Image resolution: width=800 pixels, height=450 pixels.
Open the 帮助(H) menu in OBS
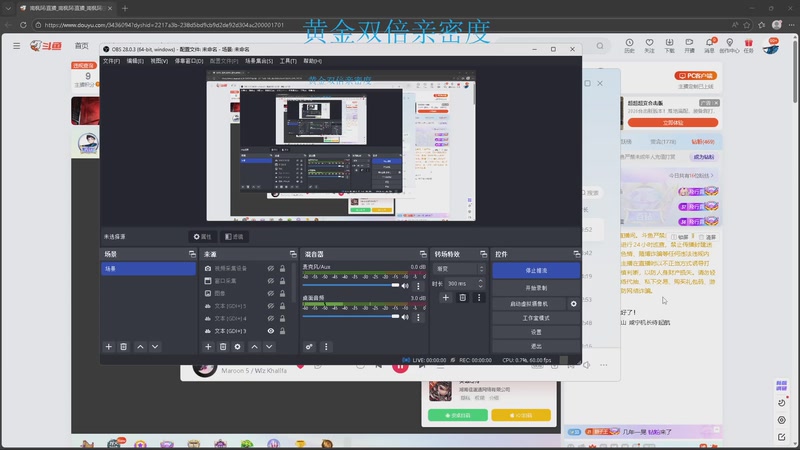(312, 61)
